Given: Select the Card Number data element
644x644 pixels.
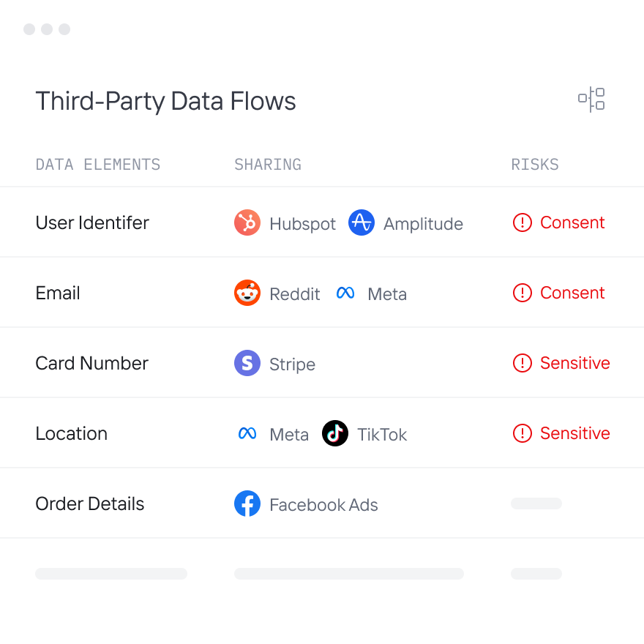Looking at the screenshot, I should 91,364.
